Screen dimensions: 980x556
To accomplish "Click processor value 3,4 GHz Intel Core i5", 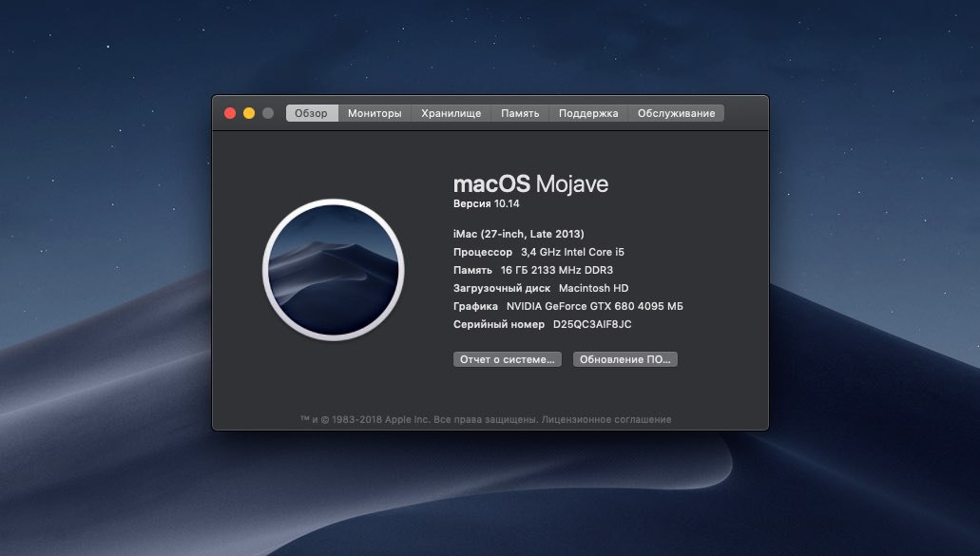I will pyautogui.click(x=572, y=252).
